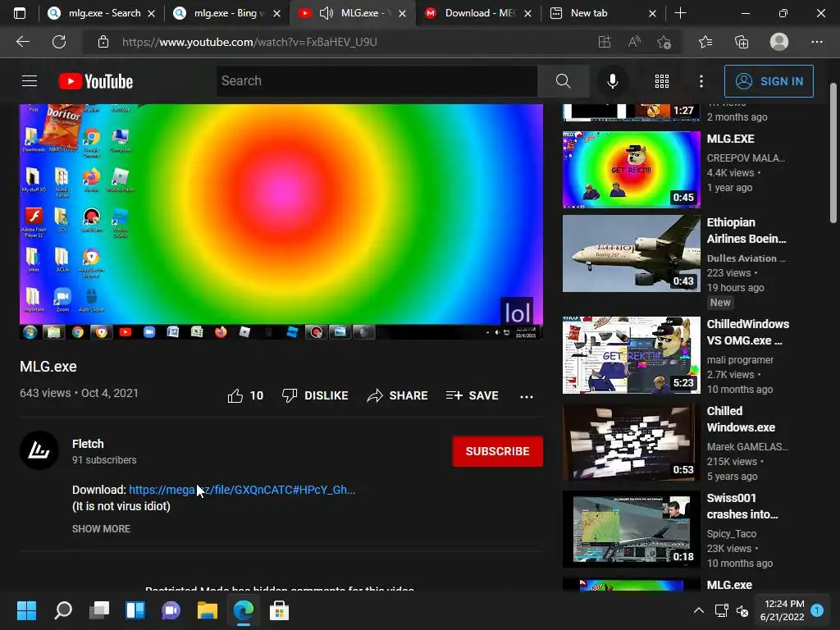Open a new browser tab
The width and height of the screenshot is (840, 630).
pyautogui.click(x=680, y=13)
